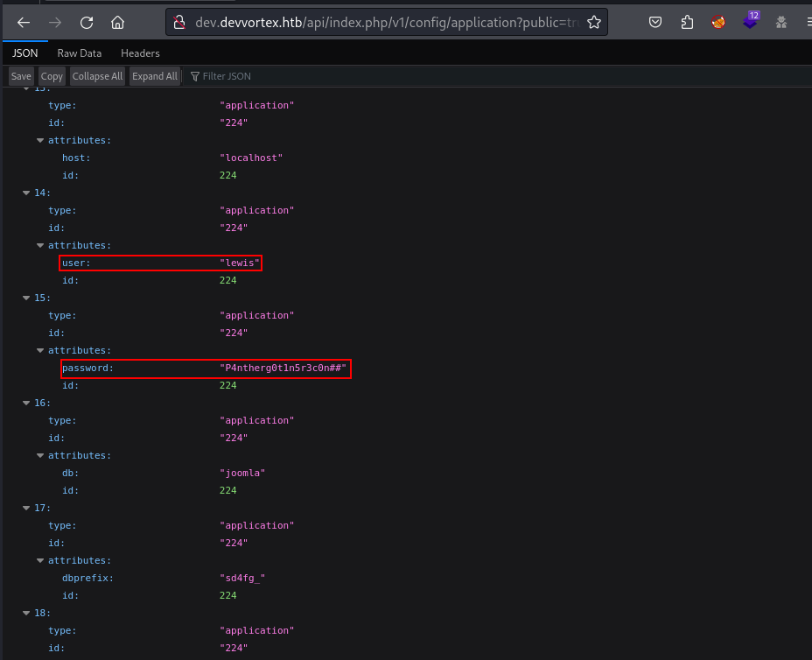Open the purple extension with badge 12
This screenshot has height=660, width=812.
point(751,21)
